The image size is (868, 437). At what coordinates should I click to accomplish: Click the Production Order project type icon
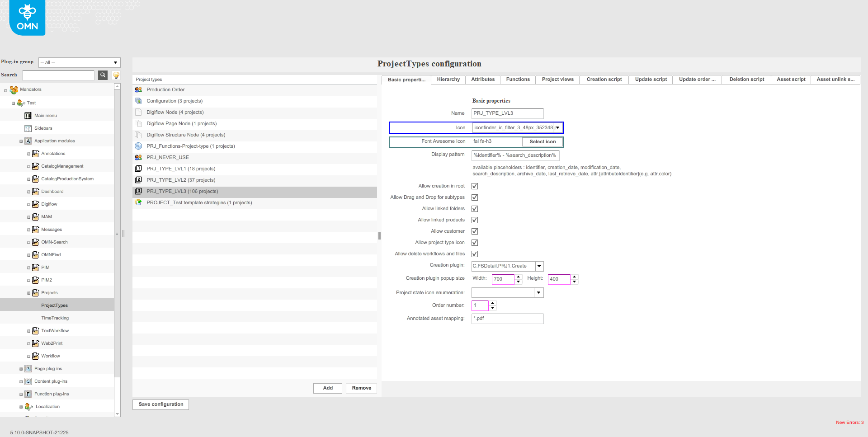click(x=138, y=90)
